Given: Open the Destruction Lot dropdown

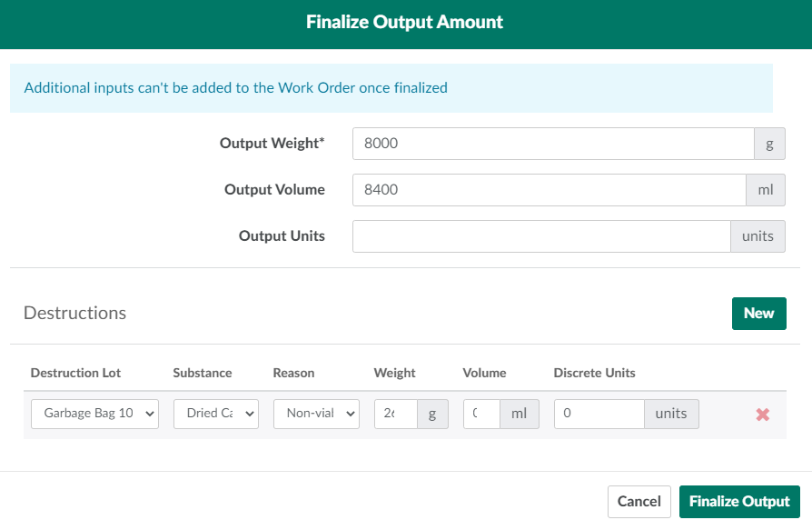Looking at the screenshot, I should [x=94, y=414].
